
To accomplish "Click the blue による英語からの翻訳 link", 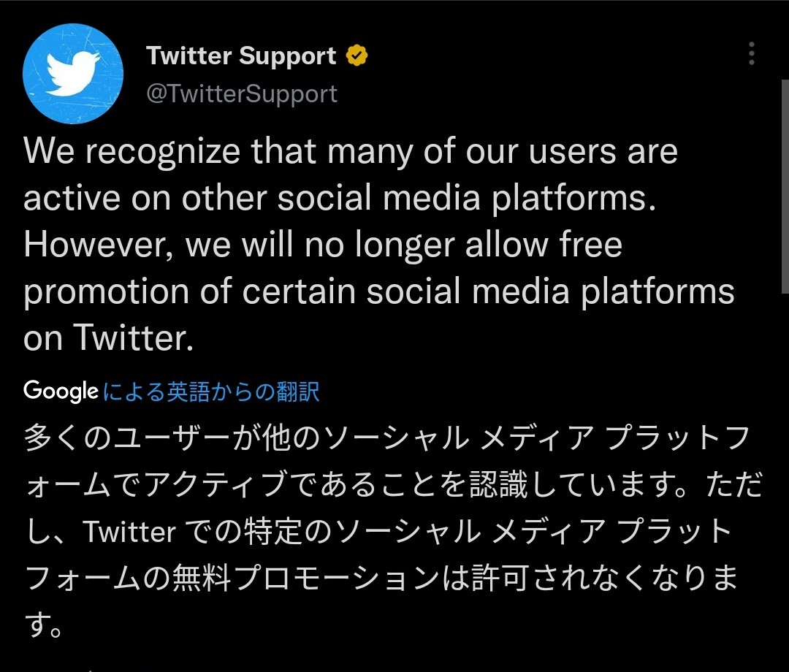I will (x=211, y=392).
